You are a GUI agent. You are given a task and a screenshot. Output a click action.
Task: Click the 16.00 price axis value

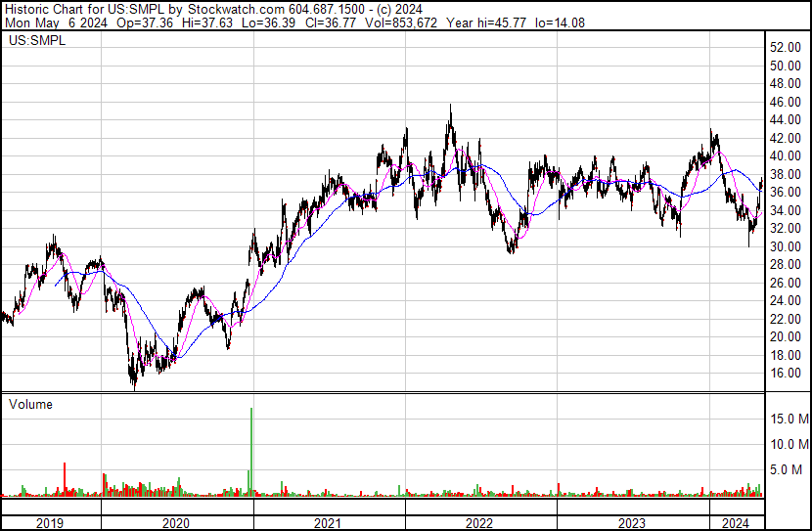786,374
